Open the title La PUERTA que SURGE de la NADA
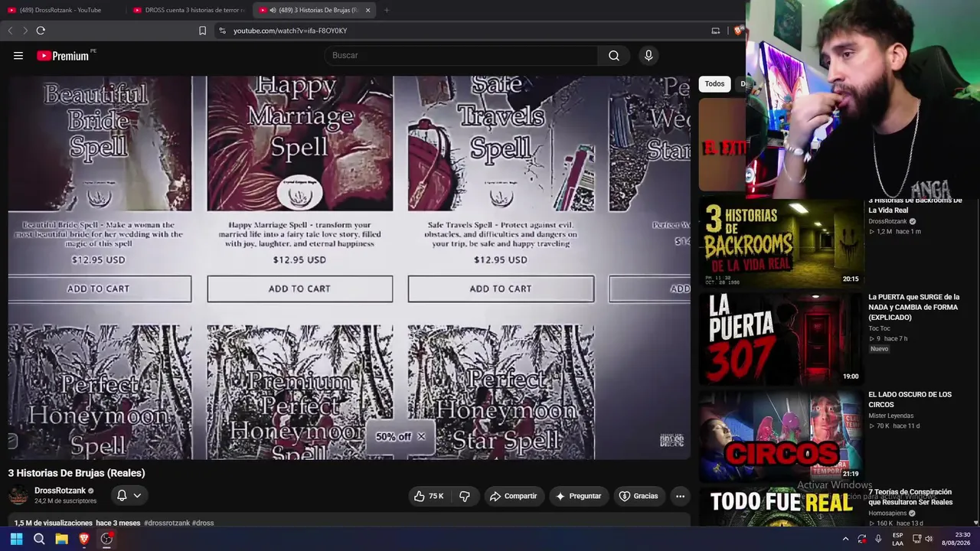Viewport: 980px width, 551px height. (x=913, y=307)
